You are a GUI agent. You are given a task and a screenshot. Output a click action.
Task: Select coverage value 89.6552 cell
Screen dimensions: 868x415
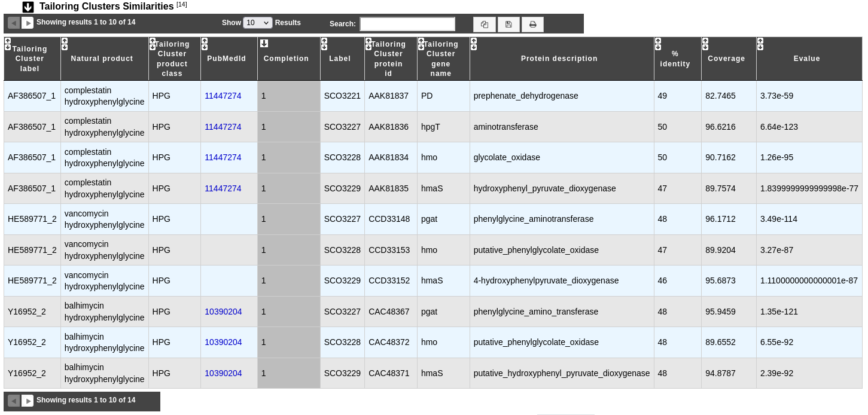coord(729,342)
